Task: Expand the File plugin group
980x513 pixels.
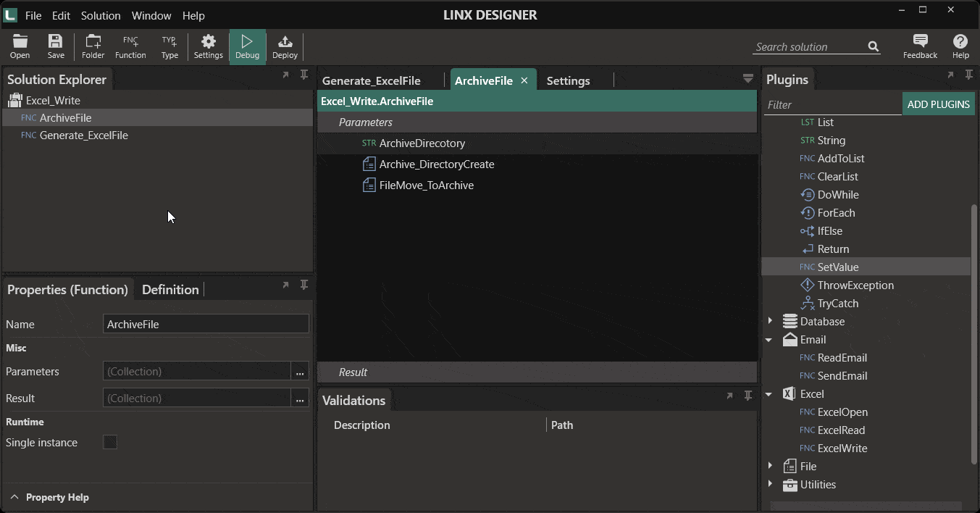Action: coord(770,466)
